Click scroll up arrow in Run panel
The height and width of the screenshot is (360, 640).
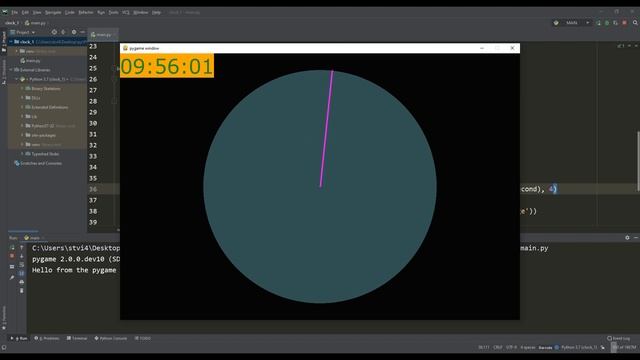coord(22,247)
